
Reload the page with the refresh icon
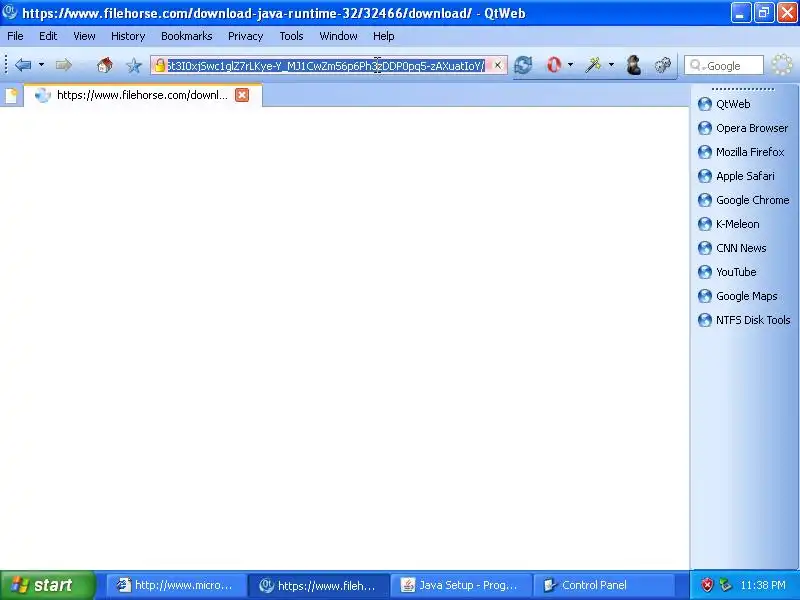tap(523, 65)
